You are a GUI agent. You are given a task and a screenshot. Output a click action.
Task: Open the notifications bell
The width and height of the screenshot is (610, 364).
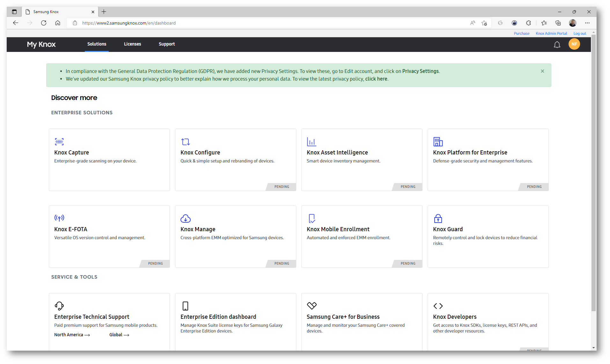557,45
